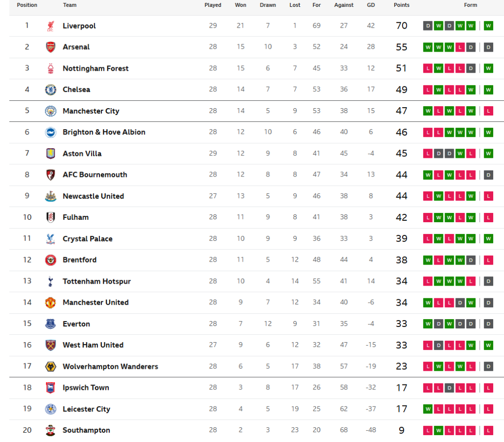This screenshot has width=504, height=442.
Task: Open the Brighton & Hove Albion team link
Action: point(104,132)
